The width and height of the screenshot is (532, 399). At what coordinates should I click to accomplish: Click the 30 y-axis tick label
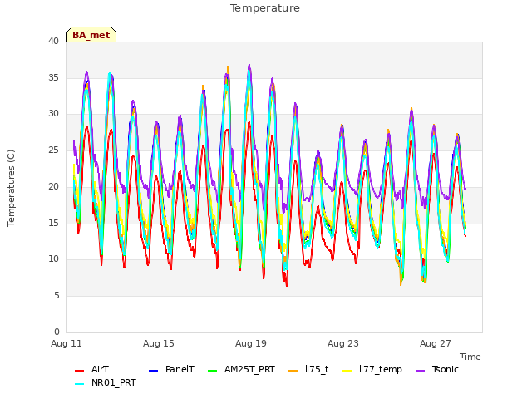point(53,114)
